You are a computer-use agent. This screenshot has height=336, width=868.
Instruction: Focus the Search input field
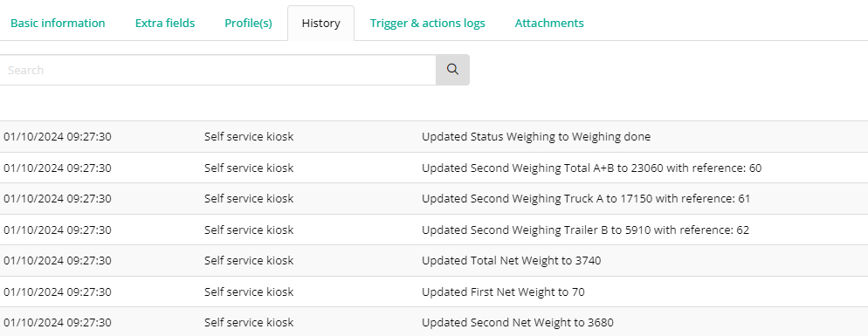coord(217,70)
